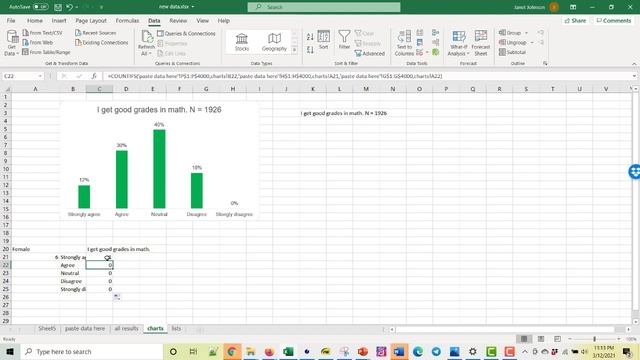This screenshot has height=360, width=640.
Task: Switch to Page Break Preview
Action: click(557, 339)
